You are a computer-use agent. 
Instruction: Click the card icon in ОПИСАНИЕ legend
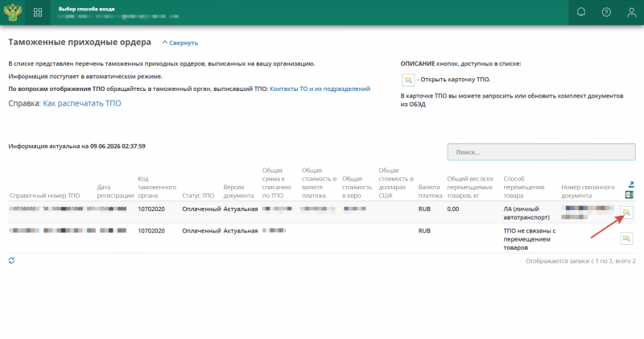click(408, 80)
